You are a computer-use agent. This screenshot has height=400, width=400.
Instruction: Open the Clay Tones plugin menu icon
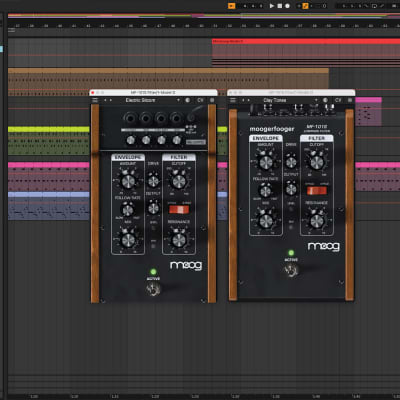(x=233, y=100)
